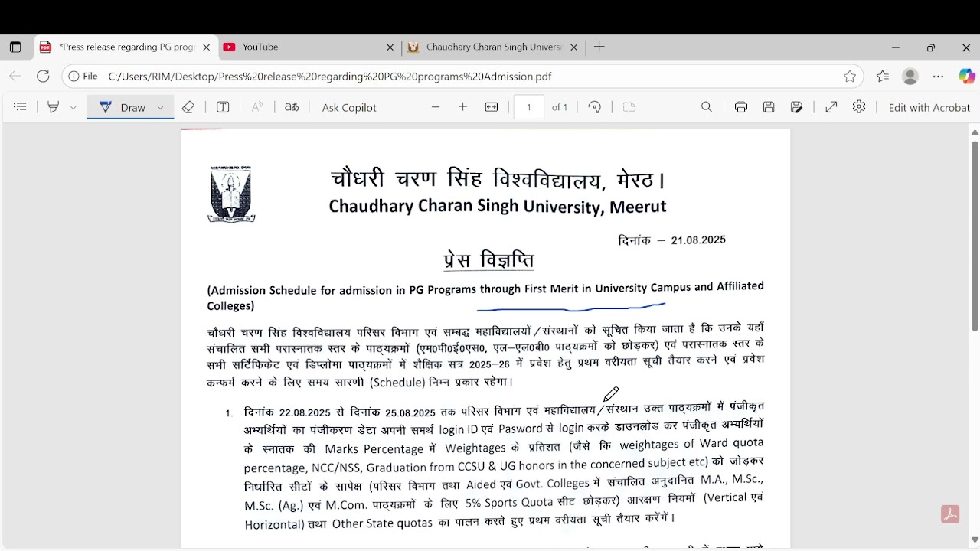Close the YouTube tab

coord(390,47)
